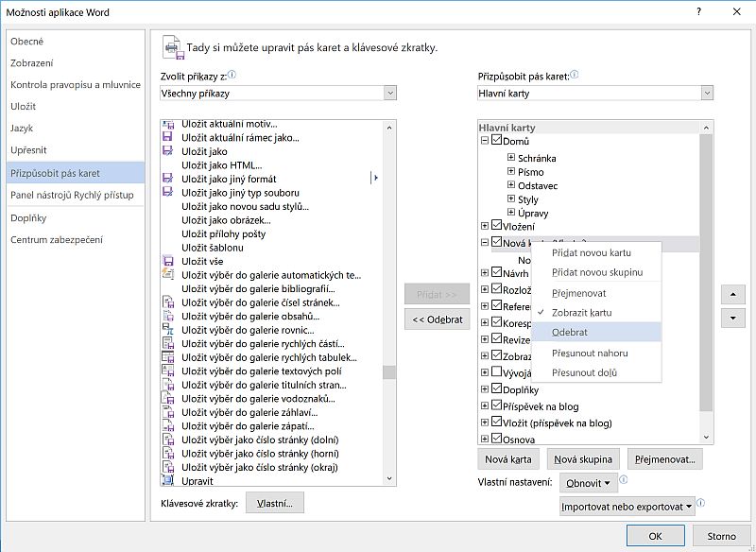Click icon of Uložit výběr do galerie zápatí
Viewport: 756px width, 552px height.
[168, 425]
